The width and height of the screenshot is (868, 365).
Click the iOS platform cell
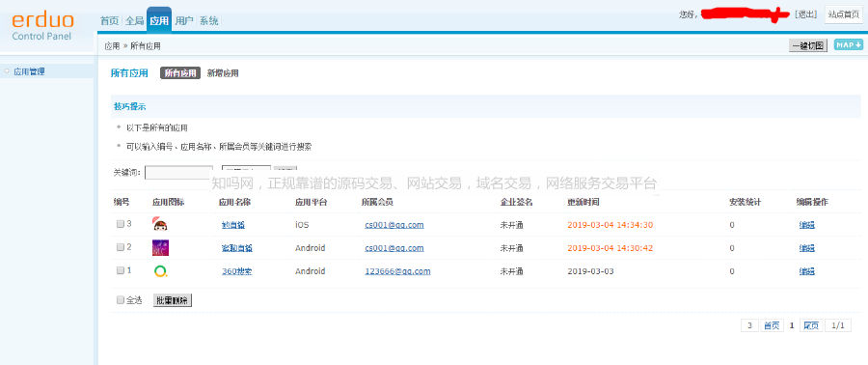(x=302, y=225)
